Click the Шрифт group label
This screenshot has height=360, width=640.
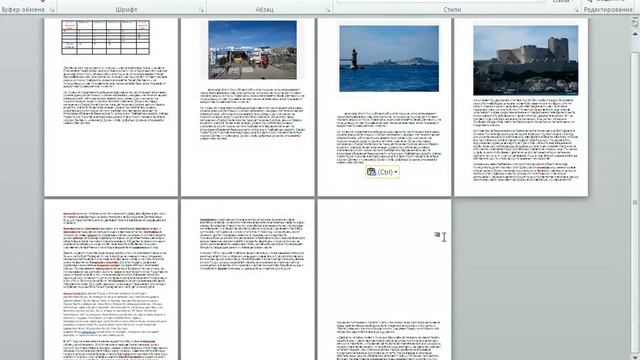(x=126, y=9)
